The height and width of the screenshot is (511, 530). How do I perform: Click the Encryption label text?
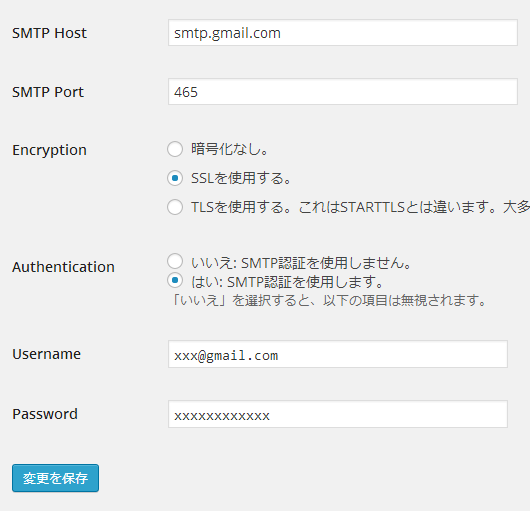pyautogui.click(x=49, y=150)
